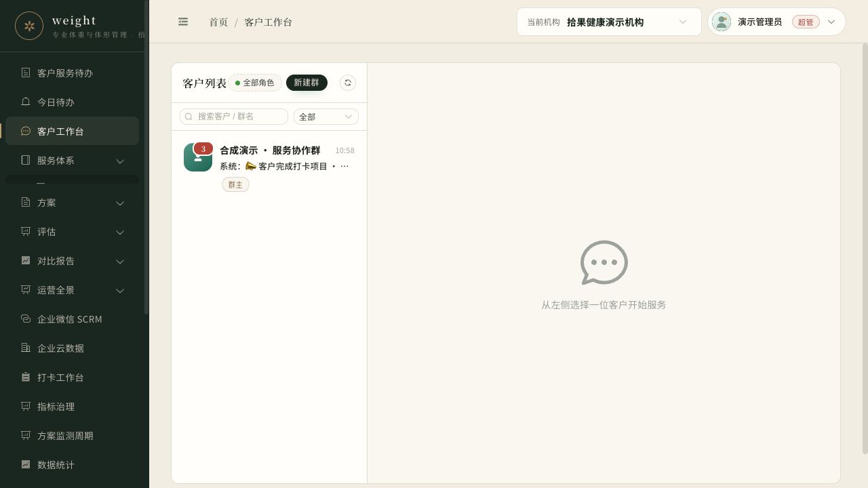Screen dimensions: 868x488
Task: Select 客户工作台 in the sidebar
Action: 72,131
